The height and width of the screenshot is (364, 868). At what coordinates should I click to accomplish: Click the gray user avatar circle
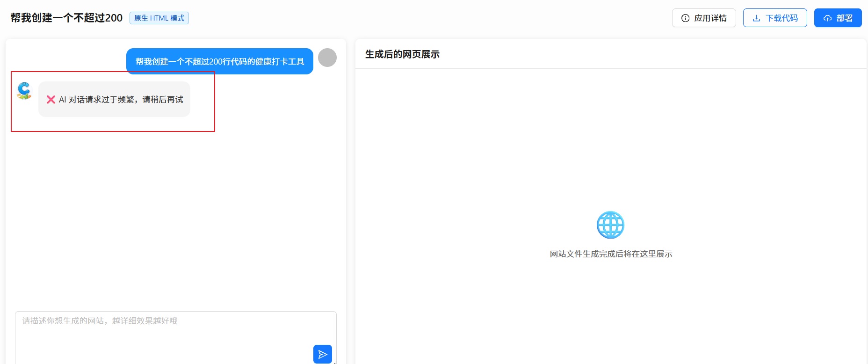point(327,58)
